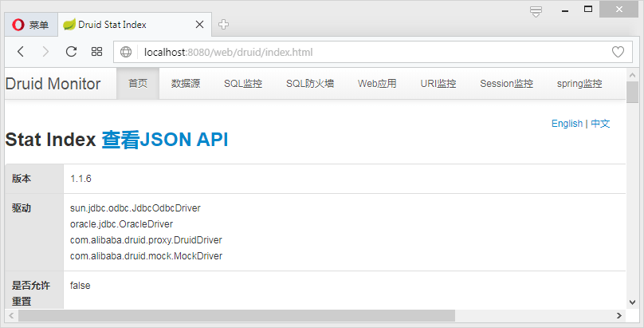Click the false value cell

pos(80,286)
